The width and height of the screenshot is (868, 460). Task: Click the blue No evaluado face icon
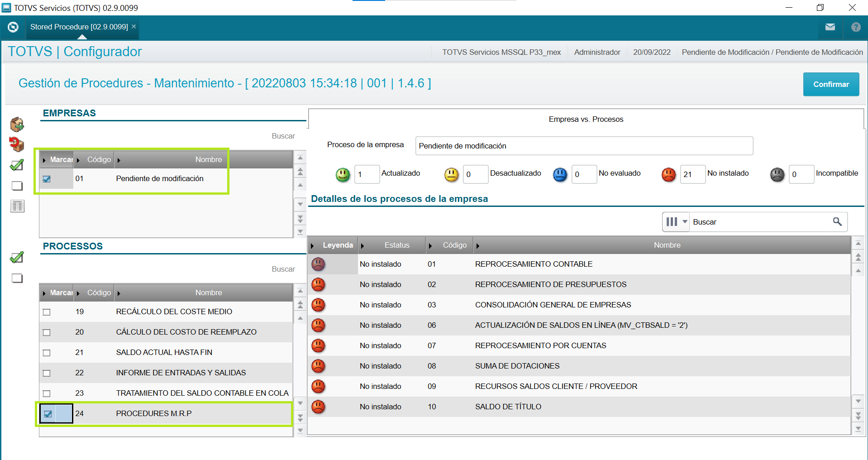560,174
